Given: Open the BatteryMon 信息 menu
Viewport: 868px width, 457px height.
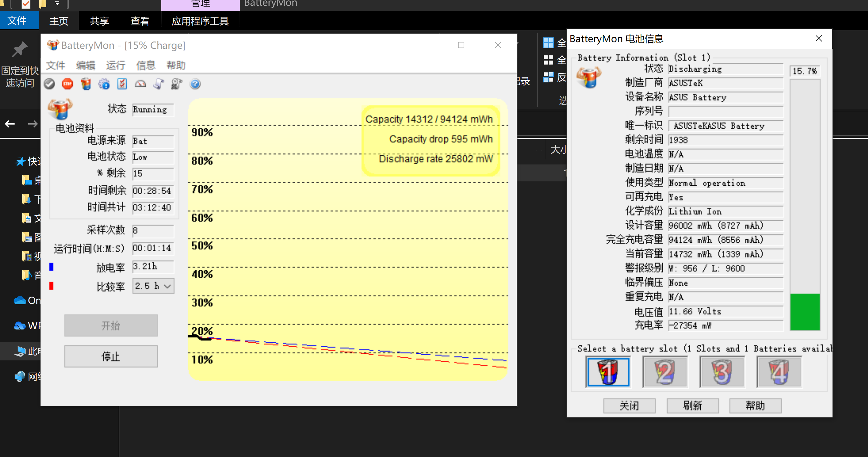Looking at the screenshot, I should (x=146, y=65).
